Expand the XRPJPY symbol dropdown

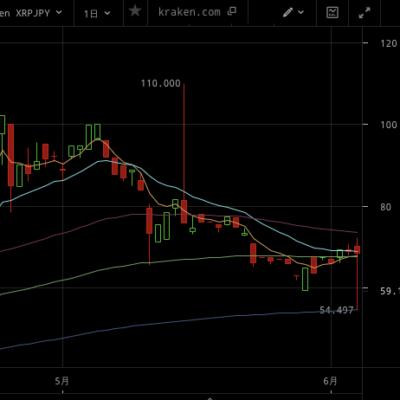[59, 13]
